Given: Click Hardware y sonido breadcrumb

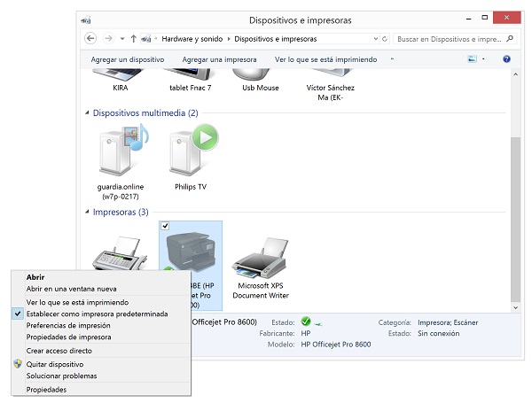Looking at the screenshot, I should pos(192,39).
